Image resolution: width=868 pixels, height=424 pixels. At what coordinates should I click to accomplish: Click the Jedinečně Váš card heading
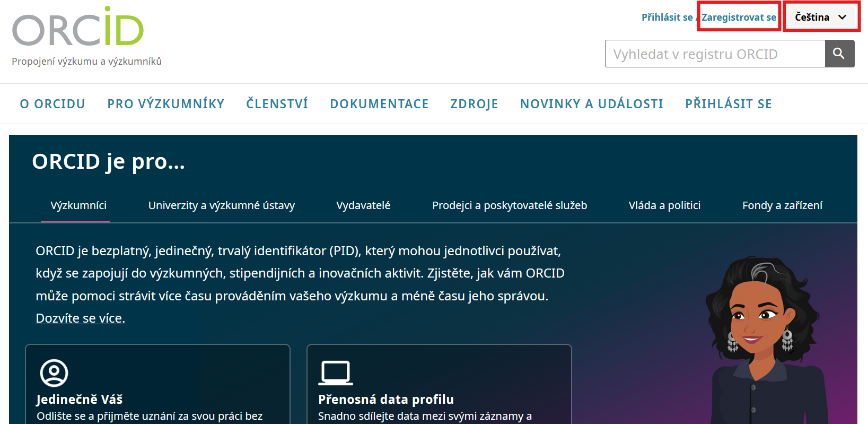[80, 399]
